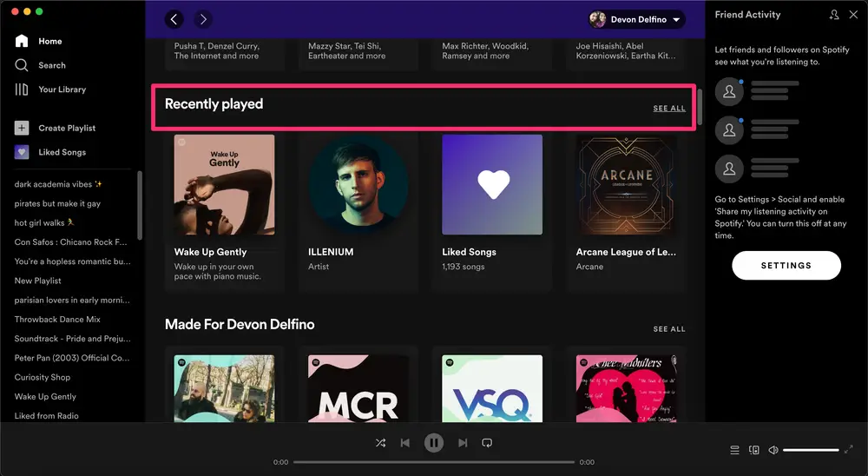Open 'hot girl walks' playlist

tap(44, 222)
